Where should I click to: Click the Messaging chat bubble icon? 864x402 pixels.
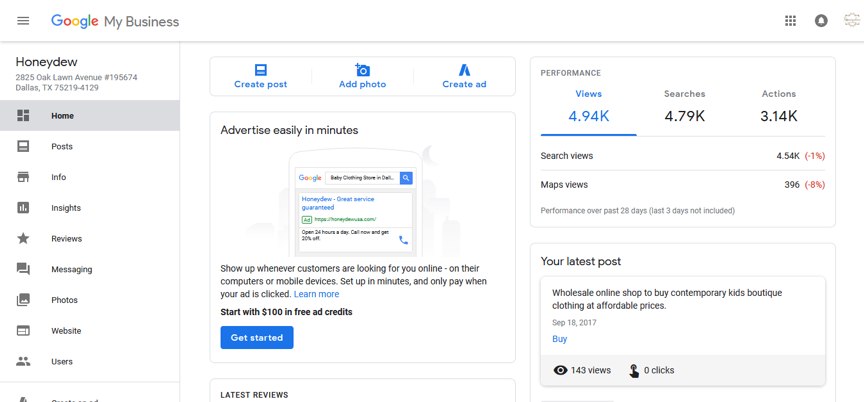tap(23, 269)
